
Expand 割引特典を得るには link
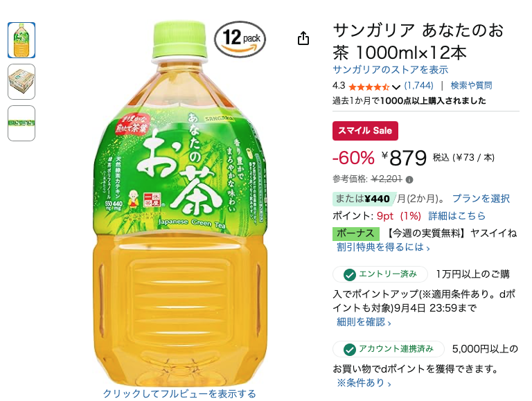coord(383,247)
